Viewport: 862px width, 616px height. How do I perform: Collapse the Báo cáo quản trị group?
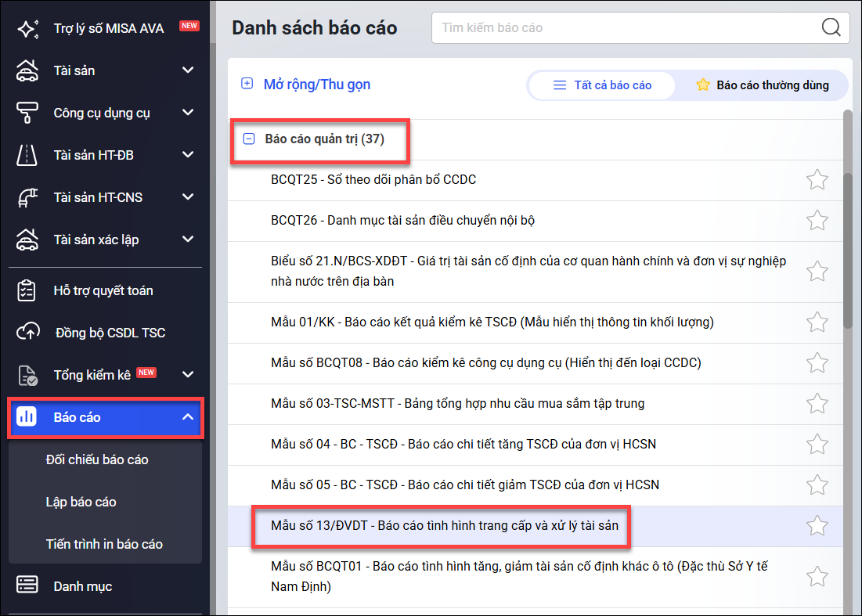[x=249, y=139]
